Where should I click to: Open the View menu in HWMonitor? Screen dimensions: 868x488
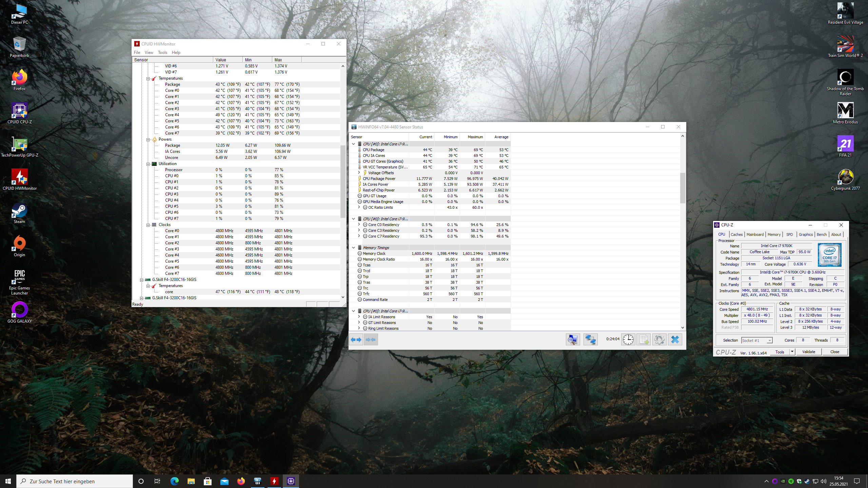point(149,53)
